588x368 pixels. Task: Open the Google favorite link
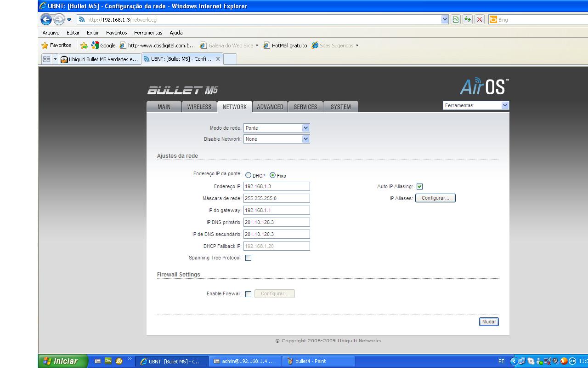(103, 45)
